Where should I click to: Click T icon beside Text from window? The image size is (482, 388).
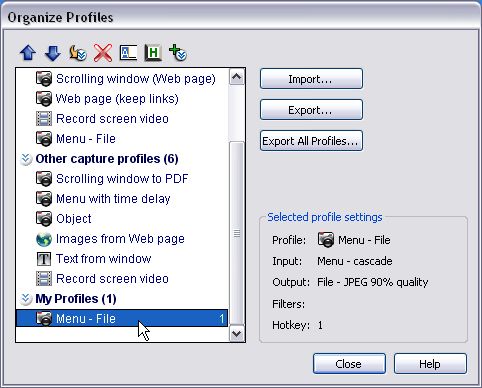(x=44, y=259)
